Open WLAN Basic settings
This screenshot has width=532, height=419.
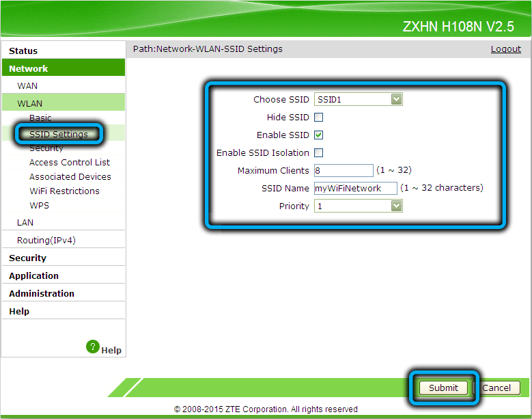point(40,118)
